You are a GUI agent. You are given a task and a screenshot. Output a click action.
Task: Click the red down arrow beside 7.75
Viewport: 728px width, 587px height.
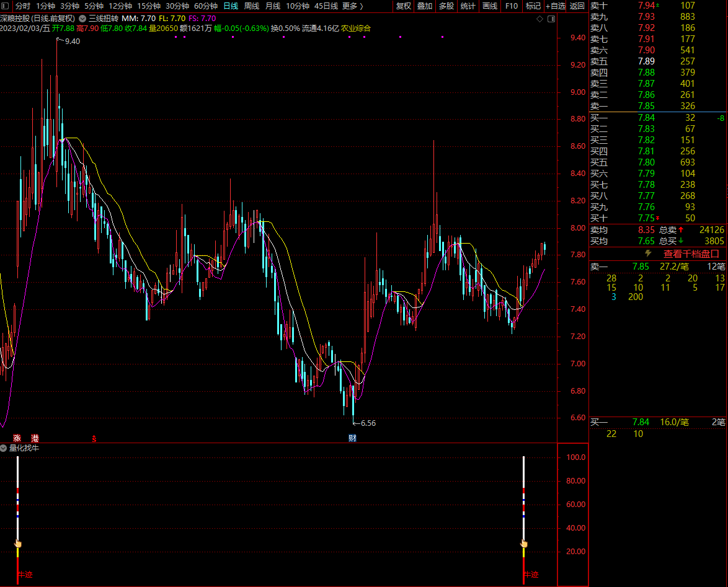click(x=657, y=218)
